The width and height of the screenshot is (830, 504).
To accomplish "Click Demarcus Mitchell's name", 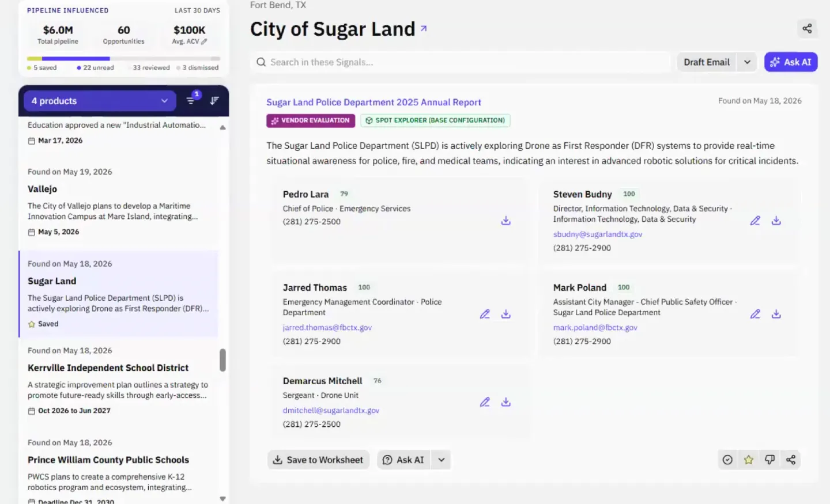I will 323,381.
